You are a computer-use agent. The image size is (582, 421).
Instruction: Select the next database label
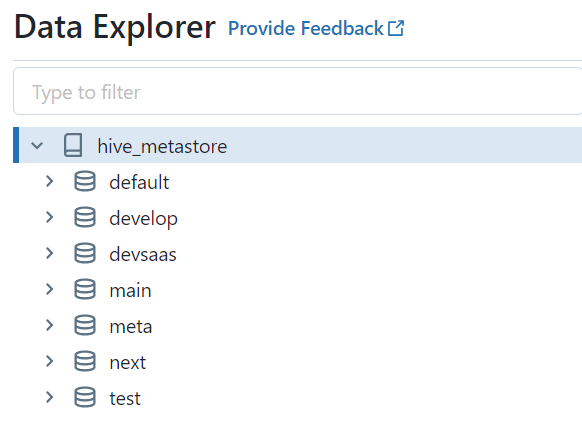[128, 362]
